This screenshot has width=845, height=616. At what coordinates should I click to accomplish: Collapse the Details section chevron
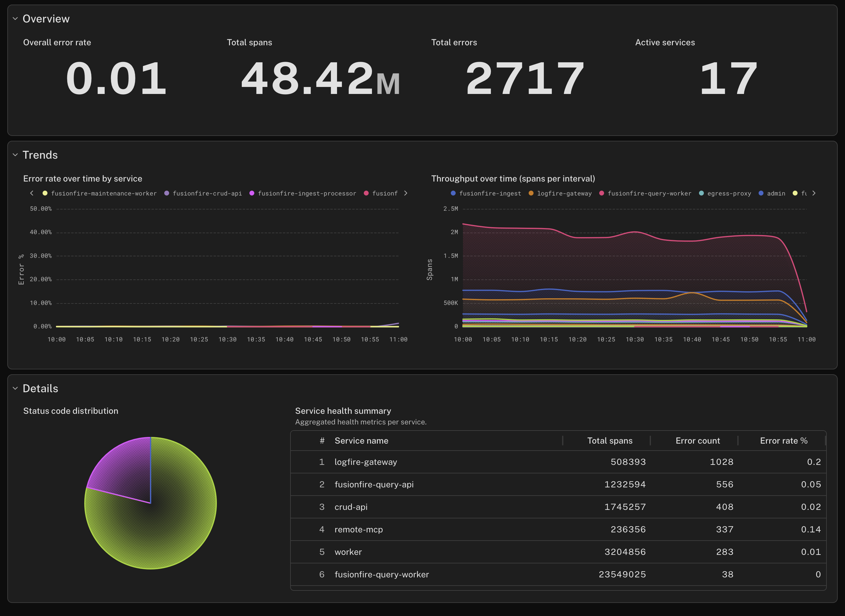coord(15,388)
